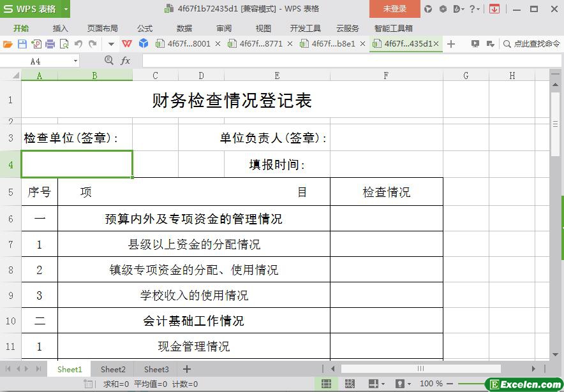
Task: Switch to normal view mode icon
Action: tap(326, 384)
